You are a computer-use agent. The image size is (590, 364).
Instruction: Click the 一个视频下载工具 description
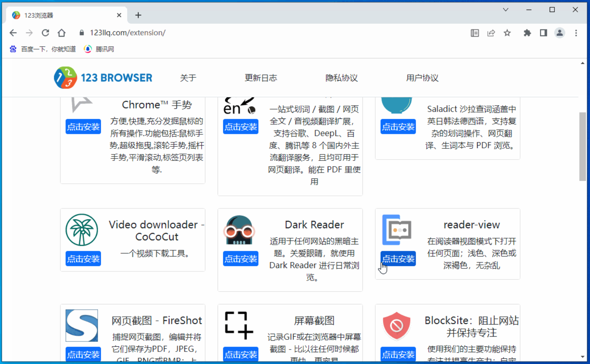tap(157, 254)
